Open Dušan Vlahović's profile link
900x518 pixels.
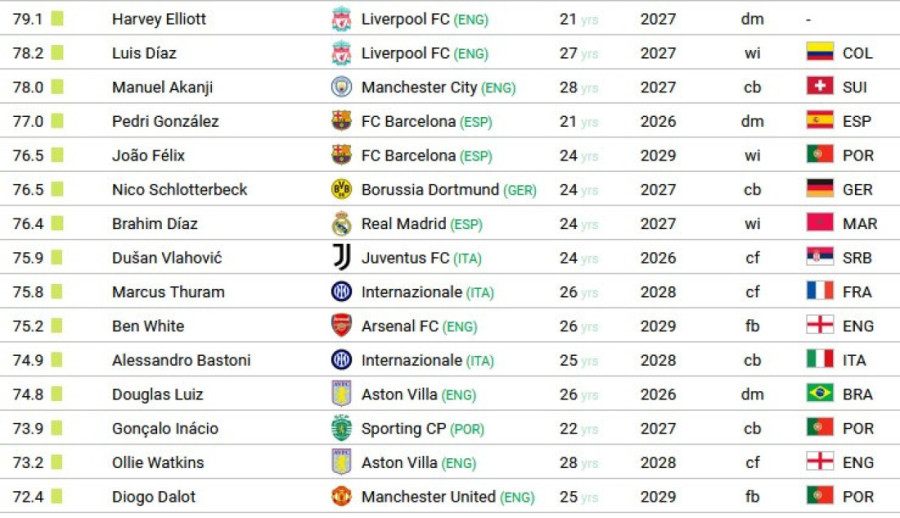167,258
